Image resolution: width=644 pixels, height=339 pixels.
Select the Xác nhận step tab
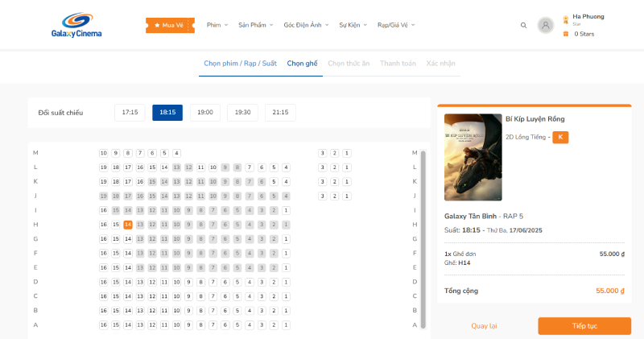[x=440, y=64]
